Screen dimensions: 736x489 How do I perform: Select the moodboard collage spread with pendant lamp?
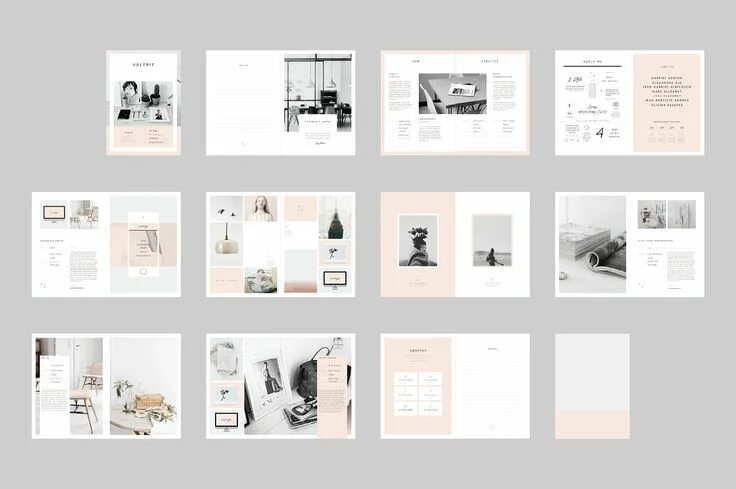[280, 244]
